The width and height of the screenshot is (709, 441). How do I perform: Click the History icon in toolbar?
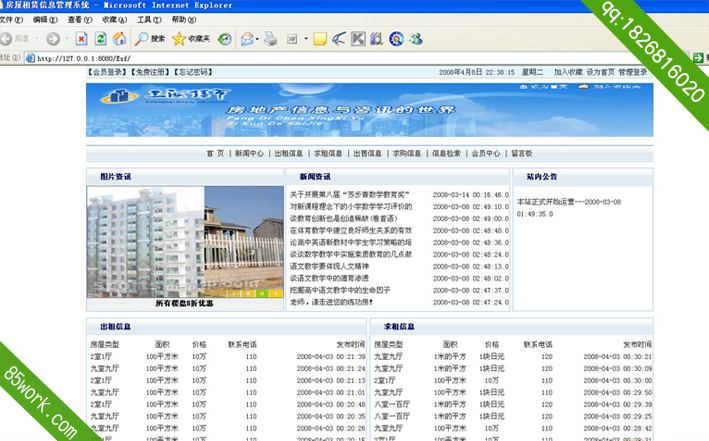tap(225, 39)
